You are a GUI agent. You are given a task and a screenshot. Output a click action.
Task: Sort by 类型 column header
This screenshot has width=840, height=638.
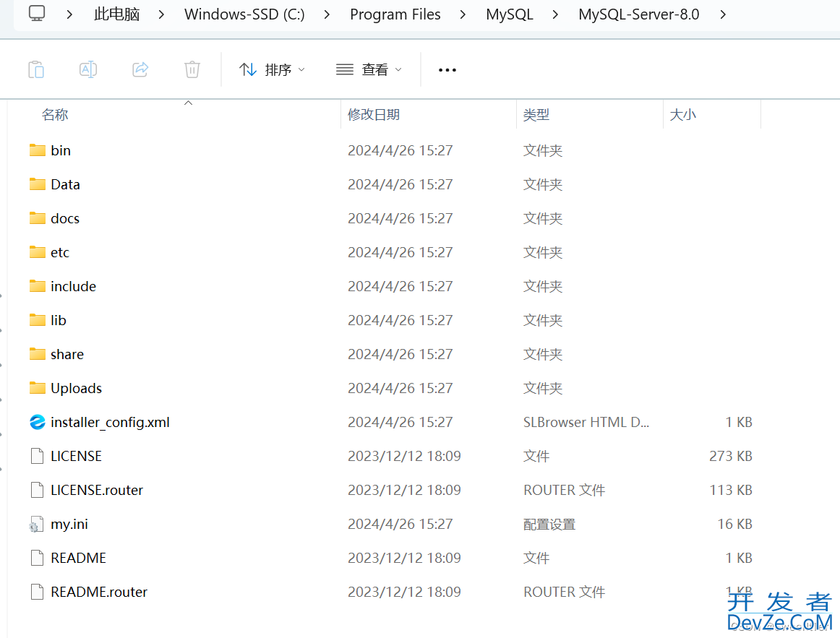pos(536,115)
